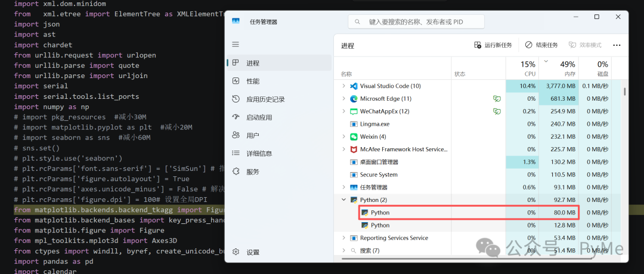Sort by Memory (内存) column header
The height and width of the screenshot is (274, 644).
pos(559,68)
